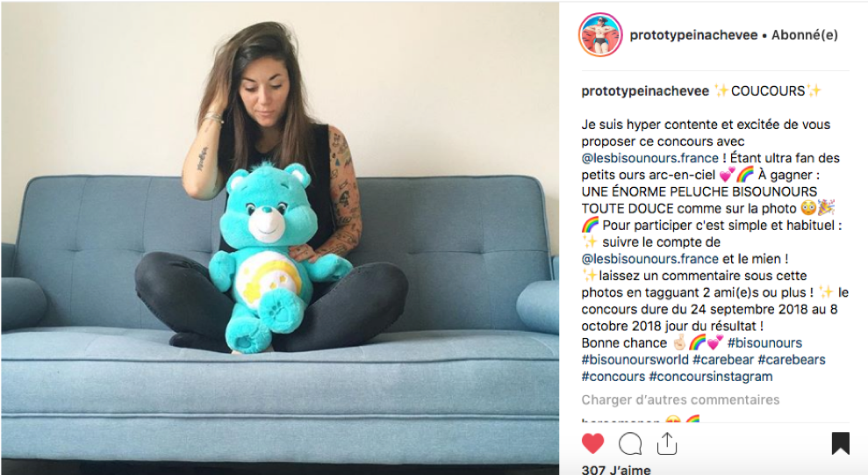Toggle the Abonné(e) follow status
868x475 pixels.
pyautogui.click(x=805, y=35)
